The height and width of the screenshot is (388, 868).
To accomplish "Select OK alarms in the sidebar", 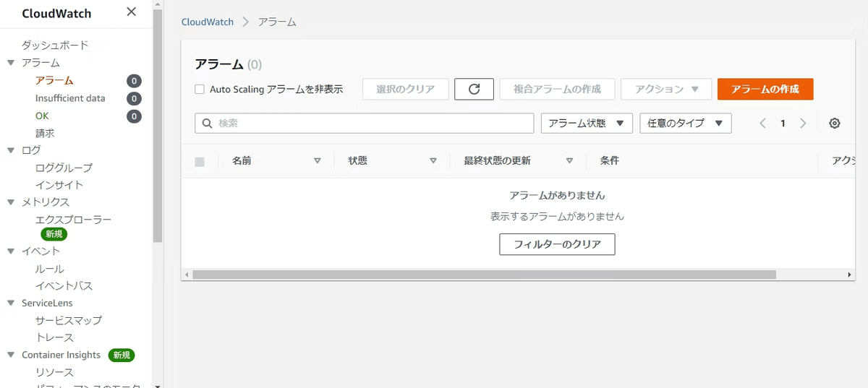I will coord(42,116).
